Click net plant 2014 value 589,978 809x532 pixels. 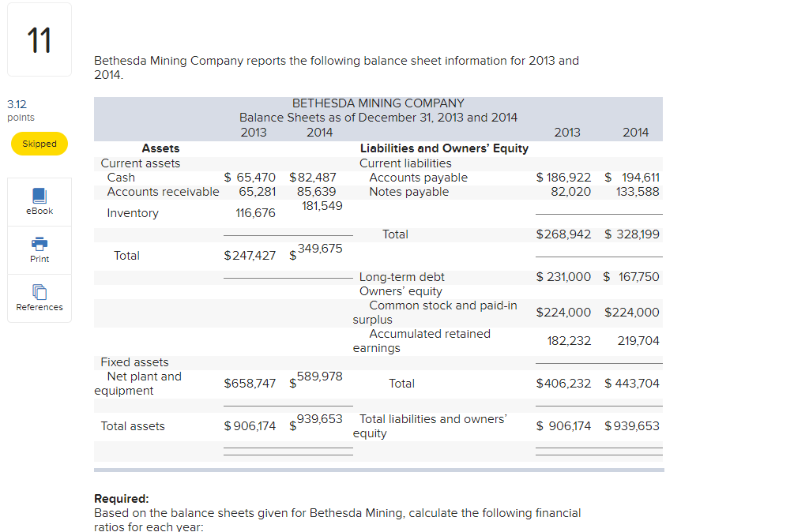[319, 377]
